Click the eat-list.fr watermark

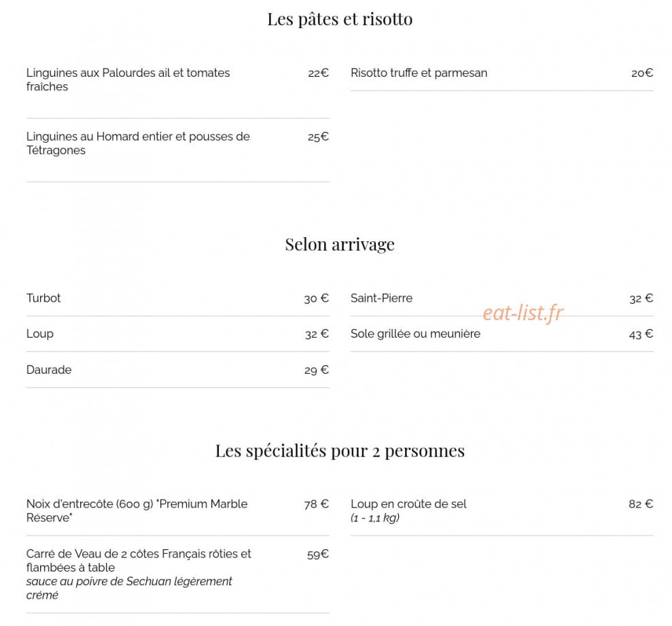tap(523, 313)
